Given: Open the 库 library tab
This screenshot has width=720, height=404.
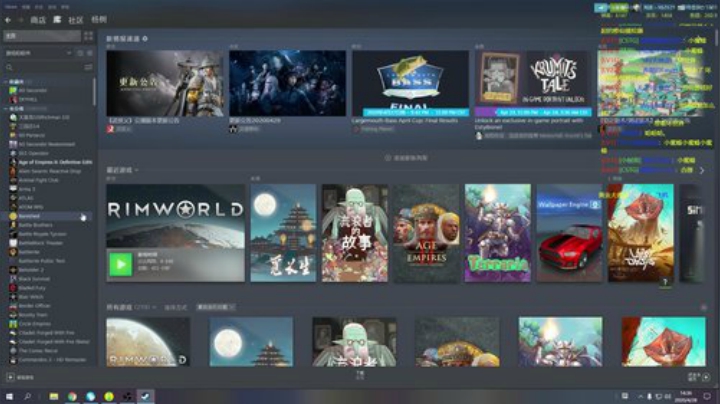Looking at the screenshot, I should coord(57,20).
